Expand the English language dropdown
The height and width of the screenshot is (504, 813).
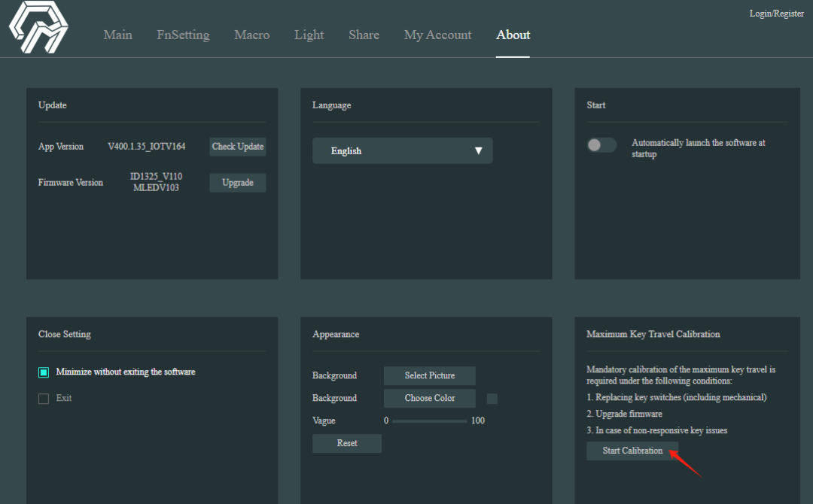click(x=402, y=150)
